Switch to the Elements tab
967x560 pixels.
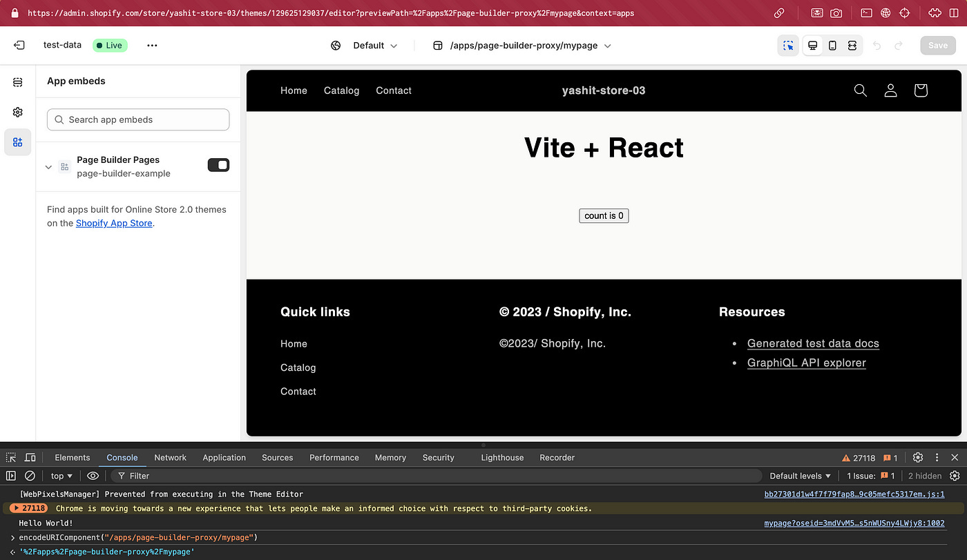[x=73, y=458]
